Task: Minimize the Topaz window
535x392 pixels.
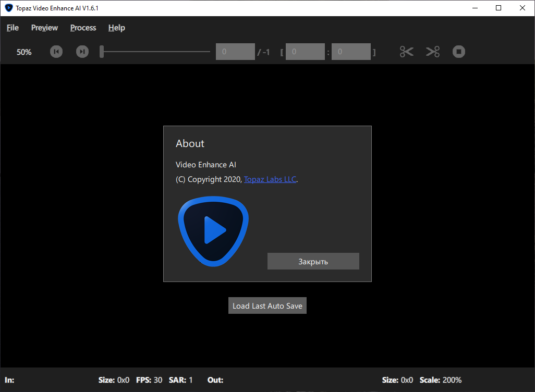Action: 475,8
